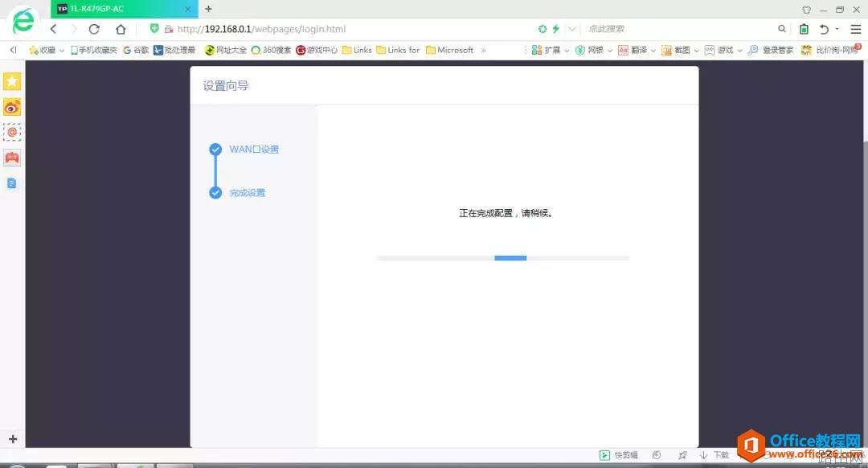Open the Links bookmark folder
The width and height of the screenshot is (868, 468).
[357, 50]
